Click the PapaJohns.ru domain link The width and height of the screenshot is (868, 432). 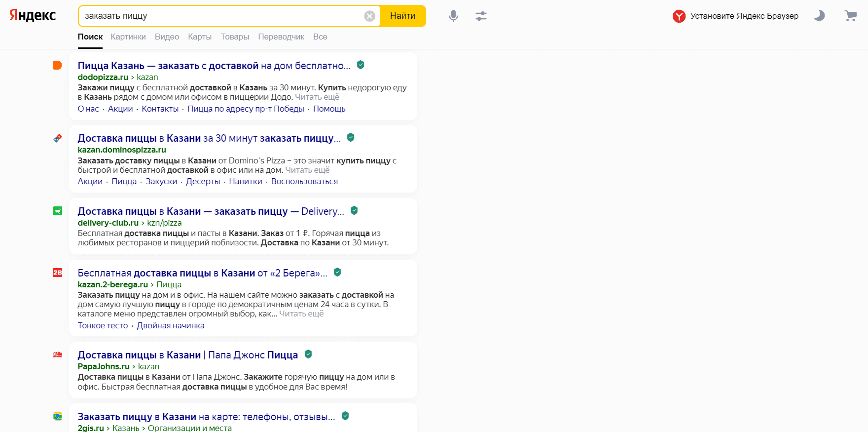click(x=104, y=366)
